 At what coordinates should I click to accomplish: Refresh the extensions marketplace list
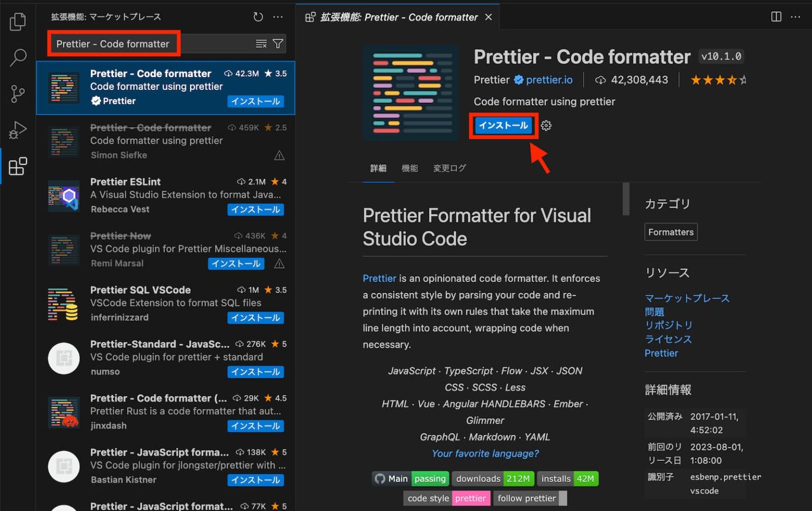[x=258, y=16]
